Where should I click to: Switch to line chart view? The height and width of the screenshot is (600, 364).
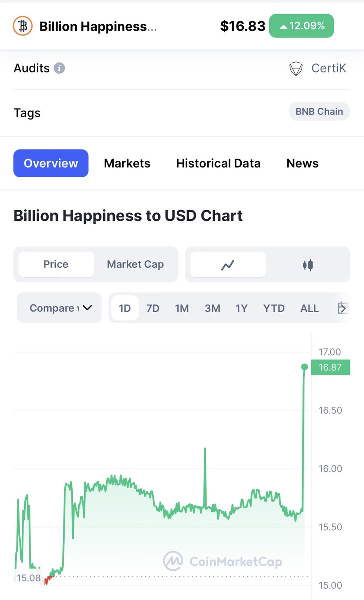point(228,264)
